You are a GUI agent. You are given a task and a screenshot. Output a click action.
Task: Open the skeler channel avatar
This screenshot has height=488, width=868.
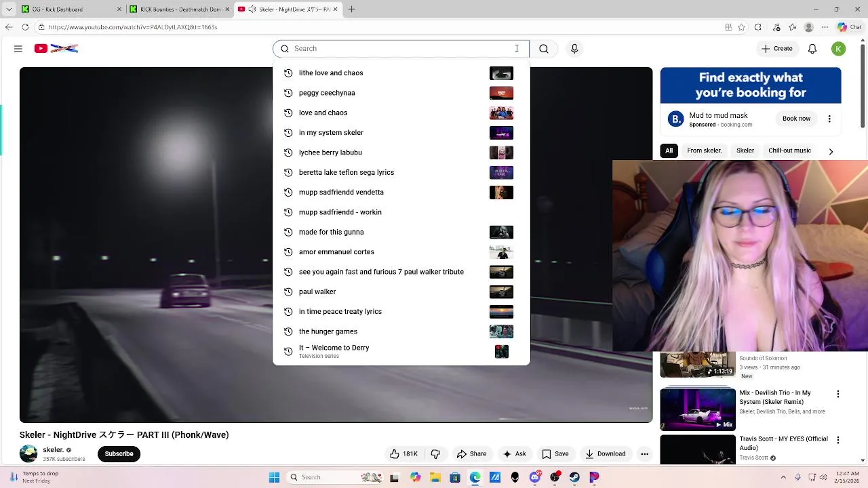[x=28, y=453]
